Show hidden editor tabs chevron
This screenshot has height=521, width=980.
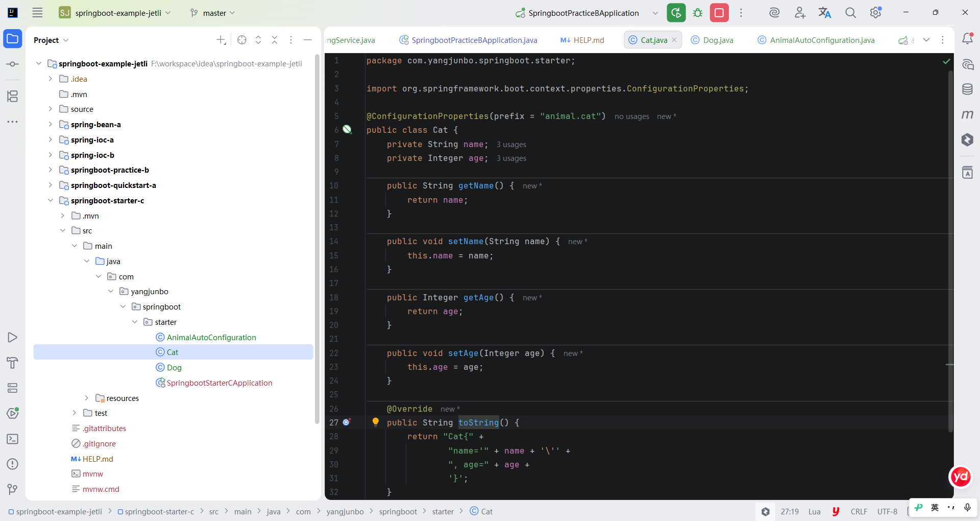926,40
